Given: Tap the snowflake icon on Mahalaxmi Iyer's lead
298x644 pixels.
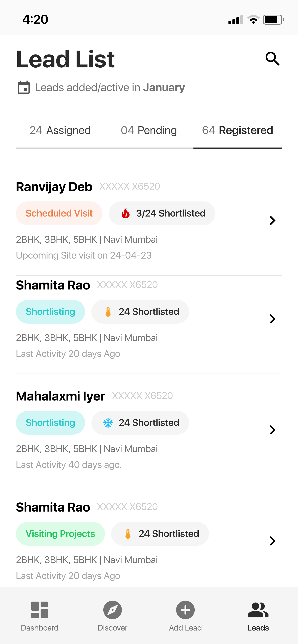Looking at the screenshot, I should pyautogui.click(x=108, y=423).
